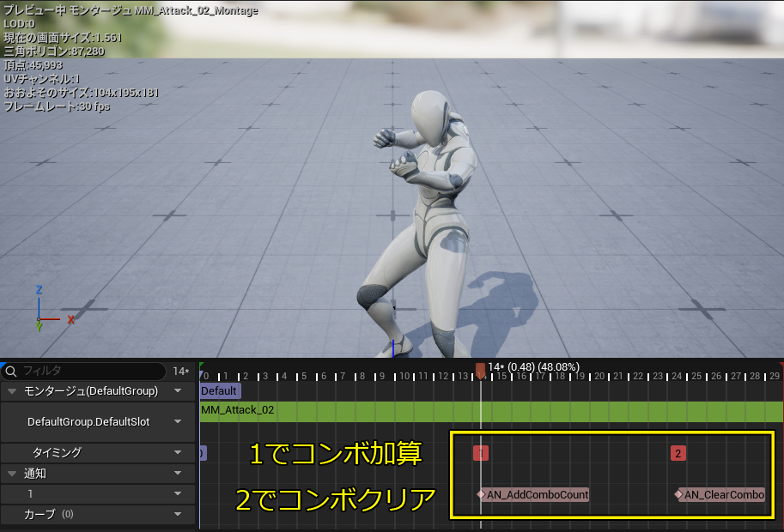Viewport: 784px width, 532px height.
Task: Open the 通知 track dropdown arrow
Action: tap(178, 473)
